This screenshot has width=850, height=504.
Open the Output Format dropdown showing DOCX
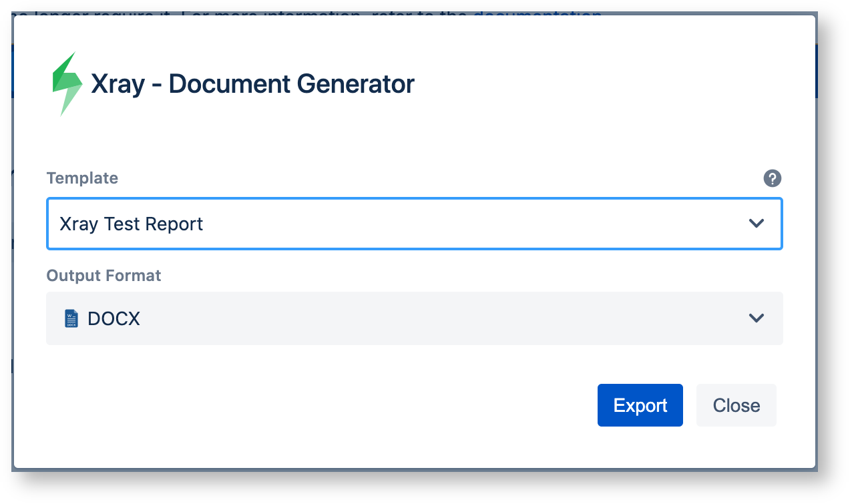[x=414, y=318]
